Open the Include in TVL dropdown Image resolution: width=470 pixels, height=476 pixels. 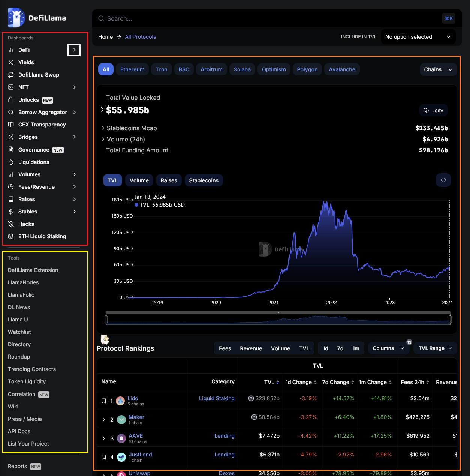(418, 37)
